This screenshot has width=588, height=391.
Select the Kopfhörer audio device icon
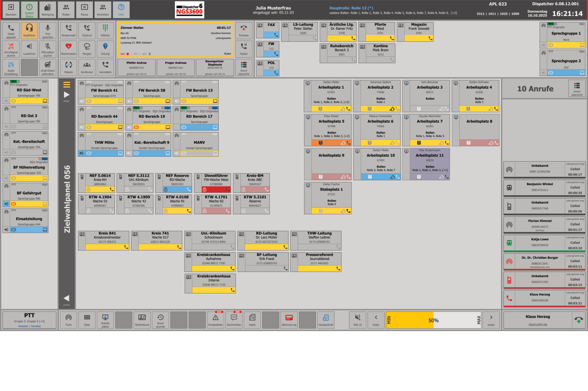[x=29, y=30]
